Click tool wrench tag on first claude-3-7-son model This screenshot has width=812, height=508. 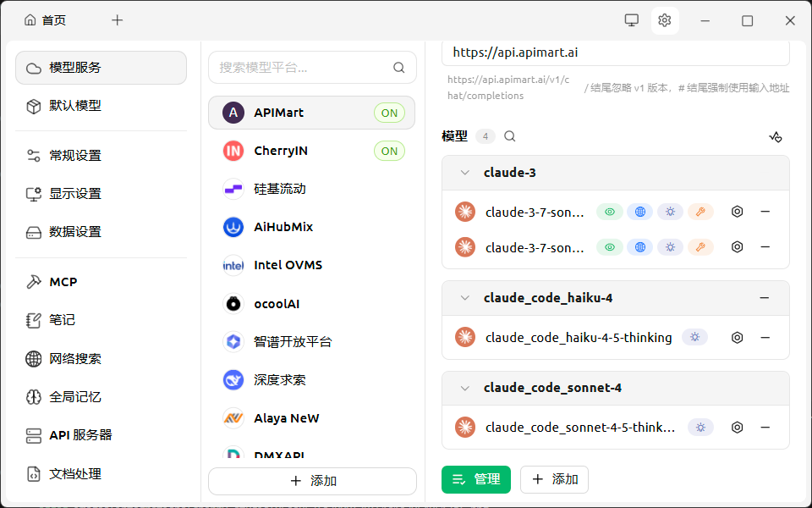[x=700, y=212]
